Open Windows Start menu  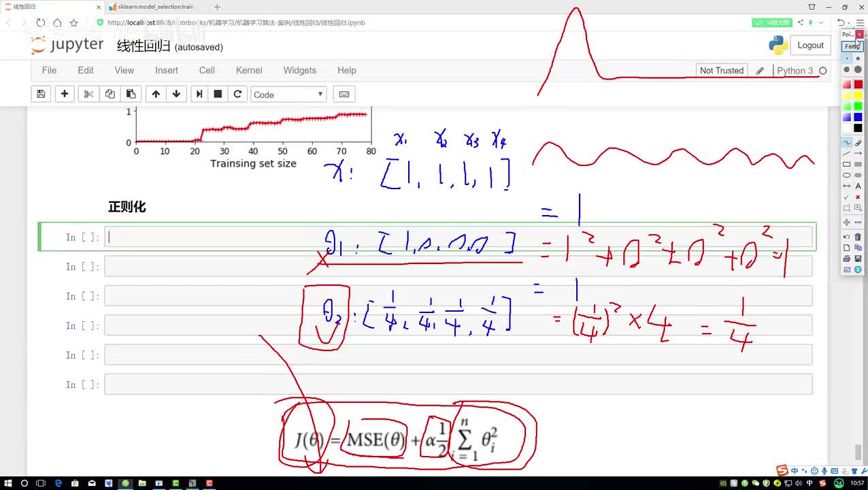tap(7, 483)
